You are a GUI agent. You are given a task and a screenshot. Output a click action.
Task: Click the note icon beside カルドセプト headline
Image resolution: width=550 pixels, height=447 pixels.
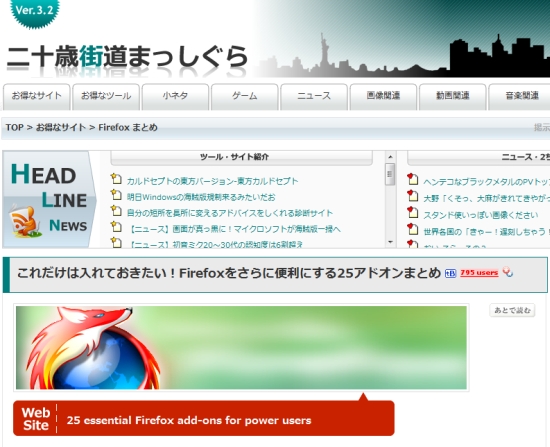(x=116, y=179)
